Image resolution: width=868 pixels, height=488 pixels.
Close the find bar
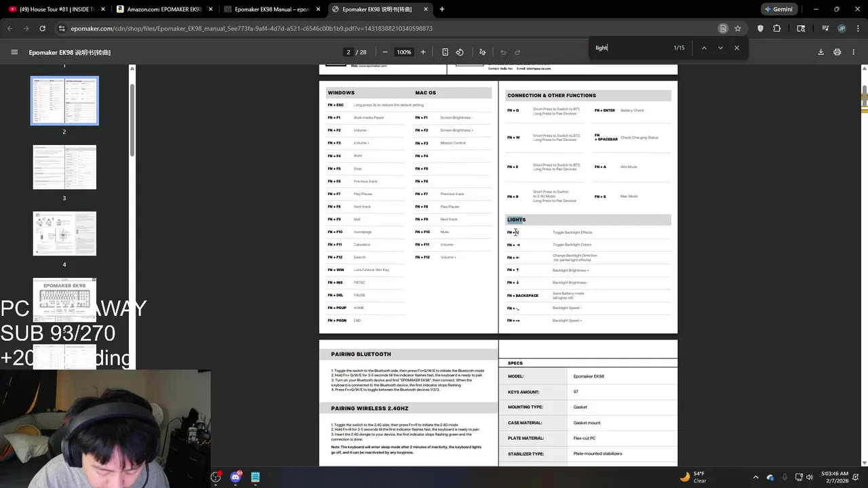(x=736, y=47)
